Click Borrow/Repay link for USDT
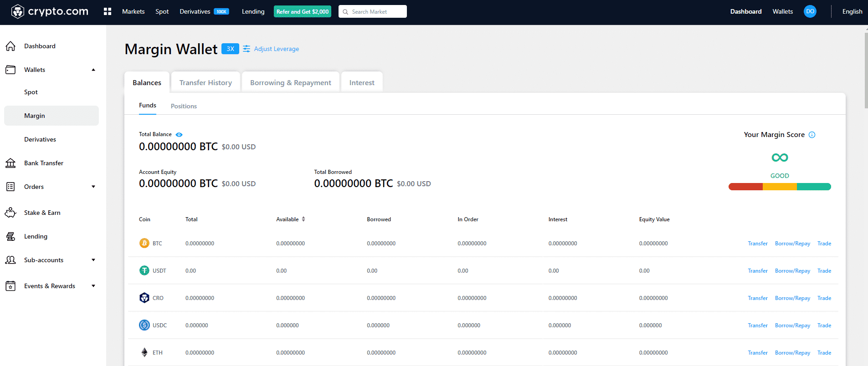 coord(792,271)
